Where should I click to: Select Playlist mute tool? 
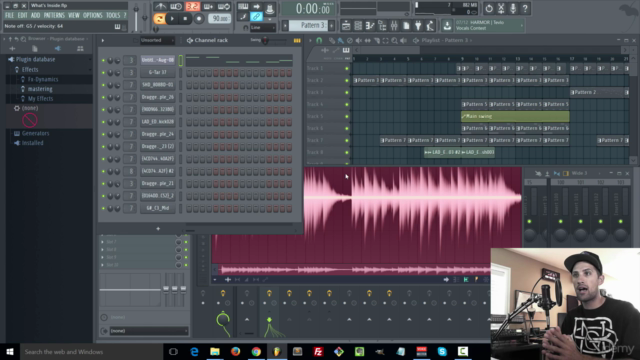tap(358, 40)
